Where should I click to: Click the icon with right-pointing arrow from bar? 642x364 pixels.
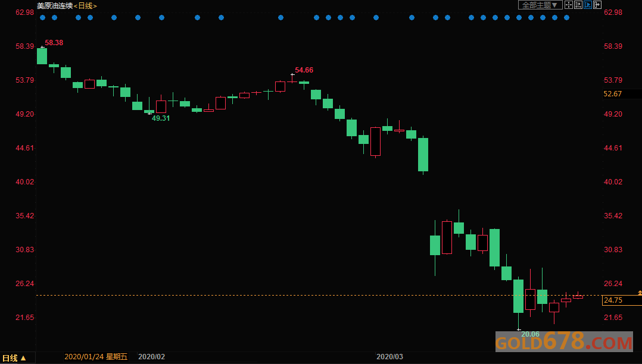tap(597, 5)
